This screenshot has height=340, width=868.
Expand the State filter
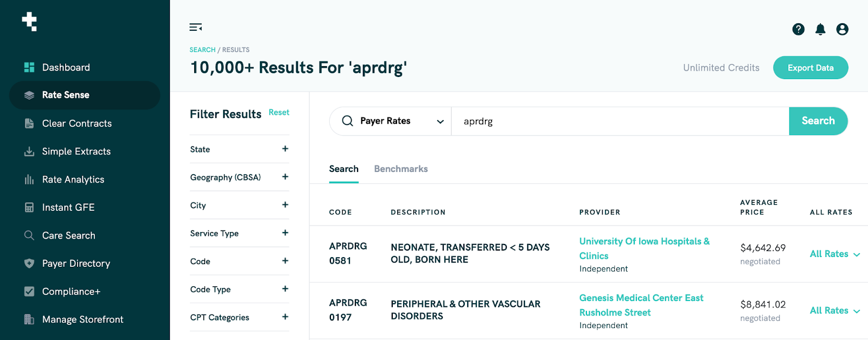(285, 149)
